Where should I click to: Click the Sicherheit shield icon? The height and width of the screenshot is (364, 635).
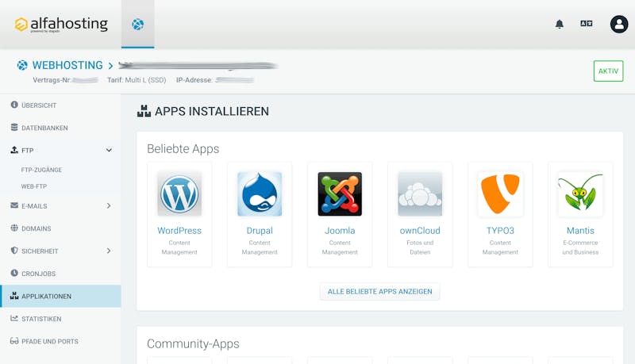pos(14,251)
